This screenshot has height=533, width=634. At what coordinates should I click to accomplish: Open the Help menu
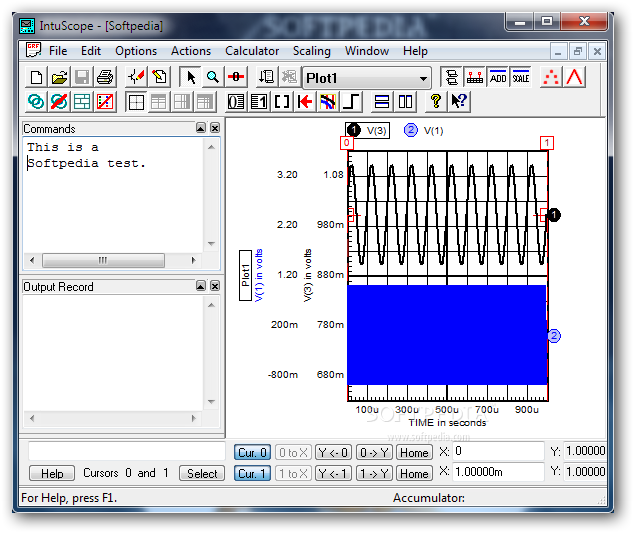(415, 51)
